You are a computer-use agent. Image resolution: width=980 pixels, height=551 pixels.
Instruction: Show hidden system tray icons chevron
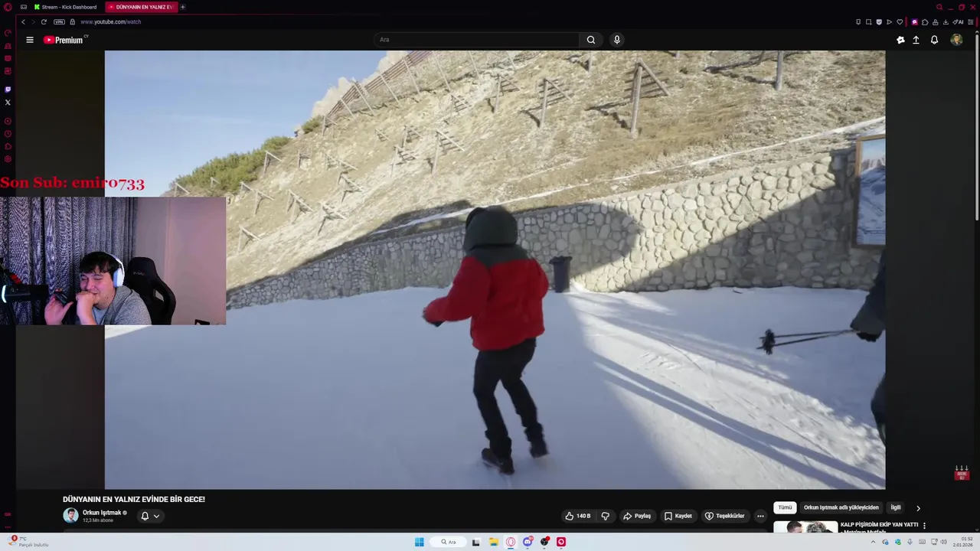pyautogui.click(x=873, y=542)
